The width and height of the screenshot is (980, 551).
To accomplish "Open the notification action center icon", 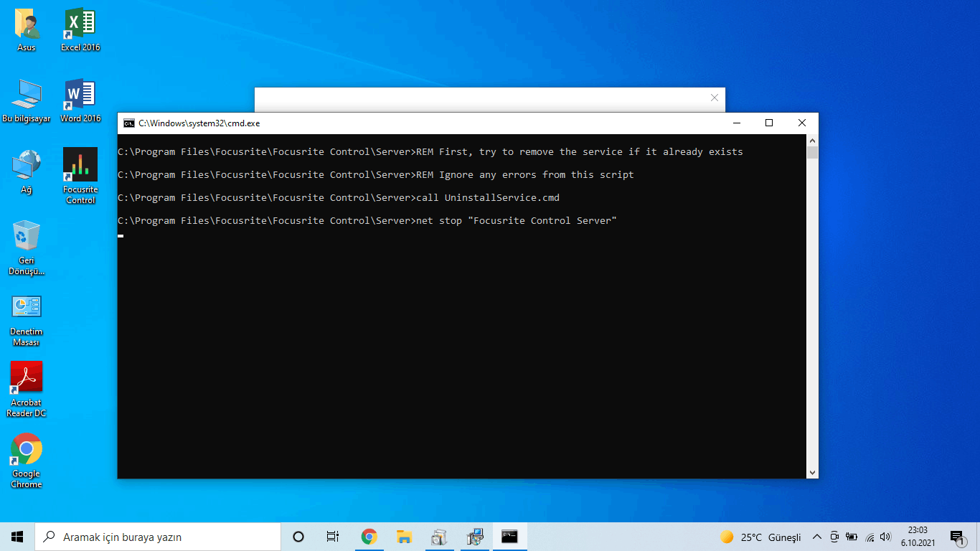I will (957, 537).
